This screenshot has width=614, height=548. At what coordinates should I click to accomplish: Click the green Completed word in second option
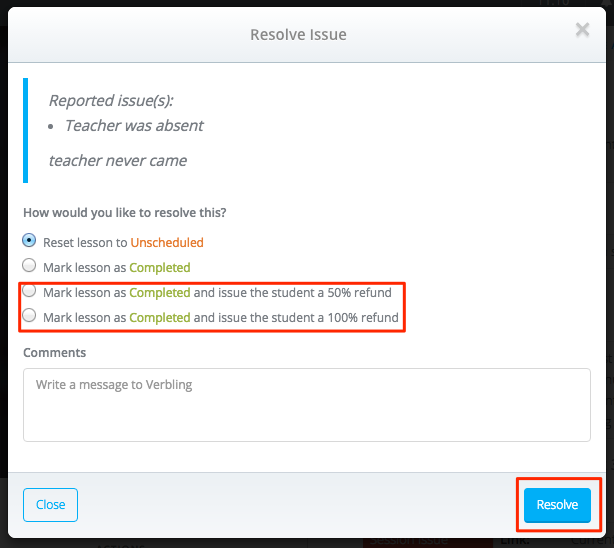click(x=160, y=268)
